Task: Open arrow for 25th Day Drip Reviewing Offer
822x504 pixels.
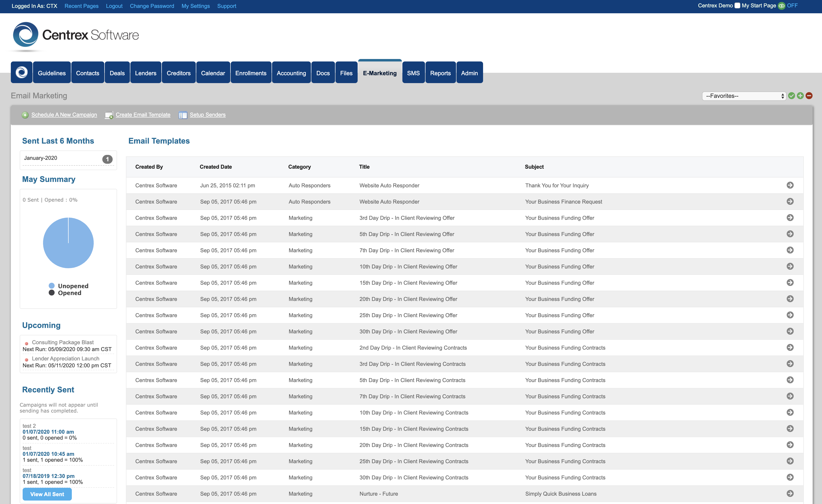Action: click(790, 315)
